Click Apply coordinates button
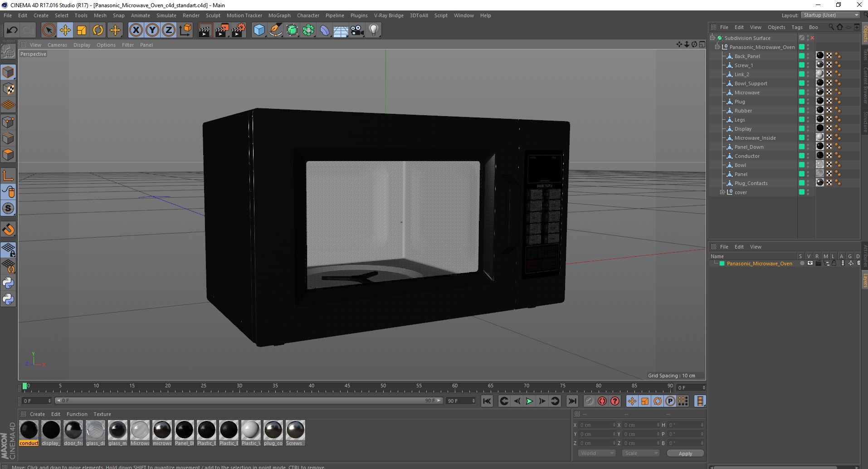 685,454
